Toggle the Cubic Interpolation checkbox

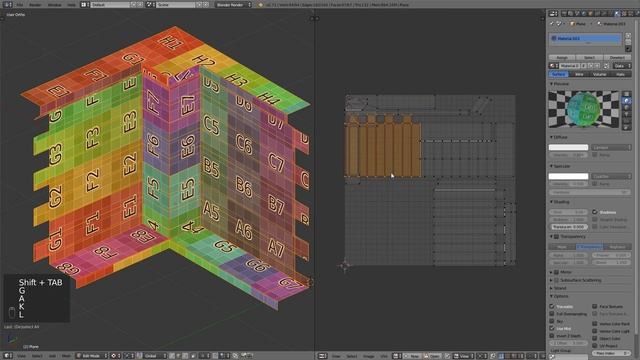pos(595,227)
